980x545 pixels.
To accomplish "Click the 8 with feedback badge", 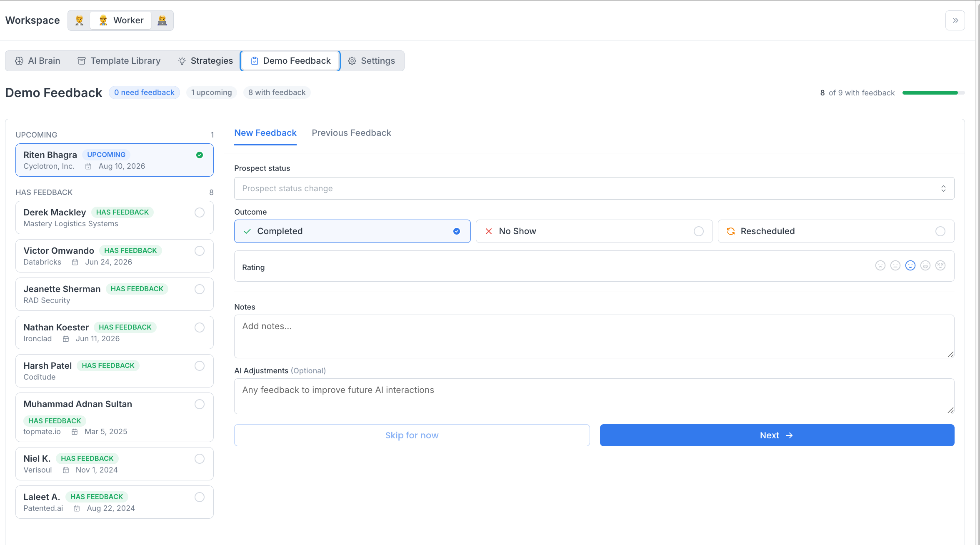I will pos(277,92).
